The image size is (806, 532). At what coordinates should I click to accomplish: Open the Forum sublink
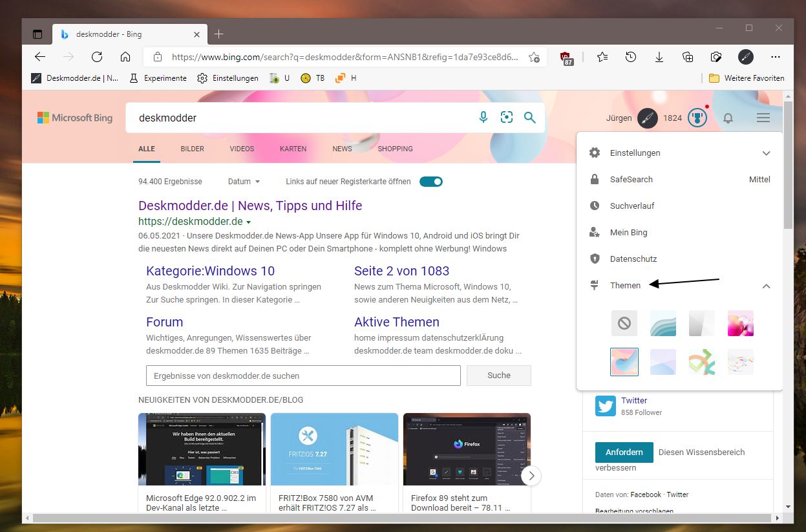click(164, 322)
